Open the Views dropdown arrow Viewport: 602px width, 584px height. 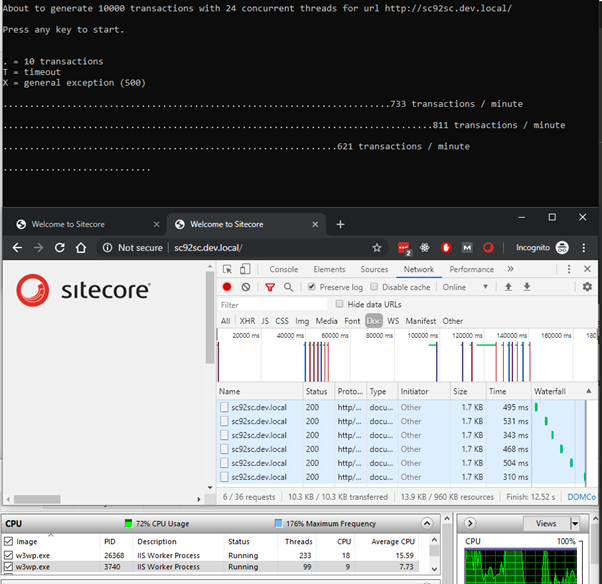coord(574,523)
